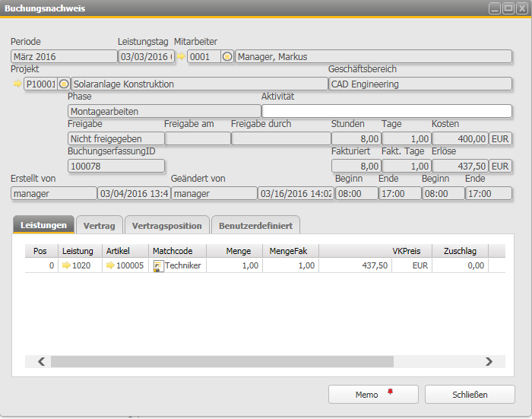This screenshot has width=532, height=419.
Task: Click the Menge column header
Action: (234, 251)
